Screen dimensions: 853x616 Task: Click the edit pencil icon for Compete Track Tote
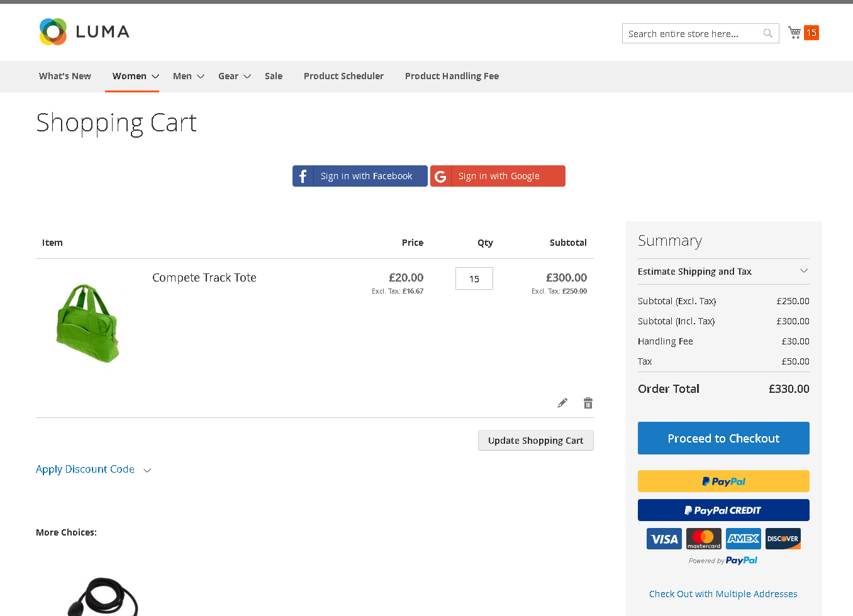point(562,403)
